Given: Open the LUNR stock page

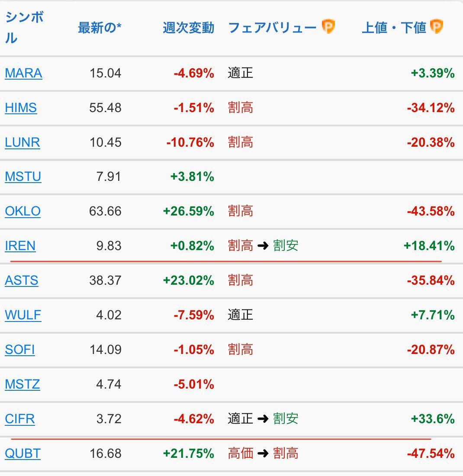Looking at the screenshot, I should tap(23, 142).
